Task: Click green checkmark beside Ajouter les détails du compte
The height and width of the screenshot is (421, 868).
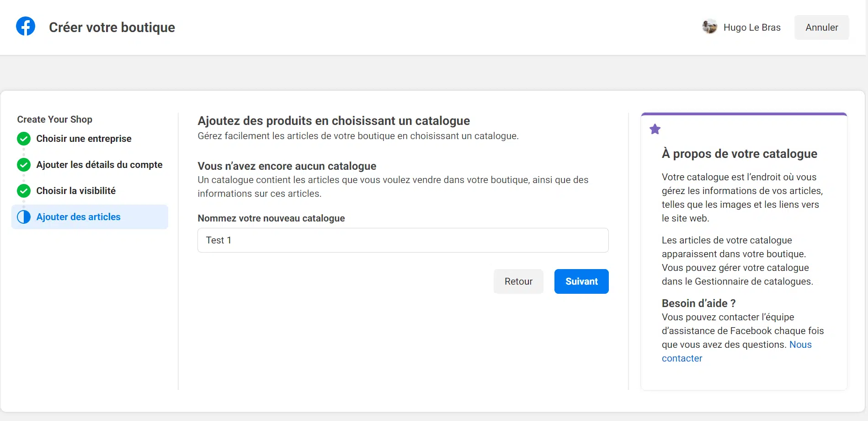Action: click(24, 165)
